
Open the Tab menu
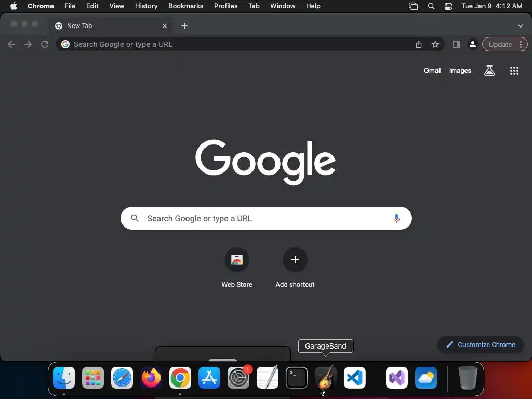(254, 6)
